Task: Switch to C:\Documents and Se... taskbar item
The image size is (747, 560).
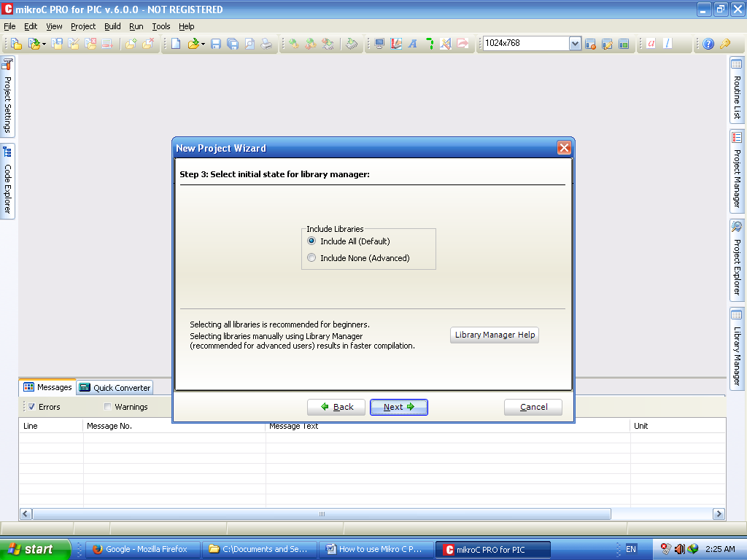Action: pyautogui.click(x=259, y=549)
